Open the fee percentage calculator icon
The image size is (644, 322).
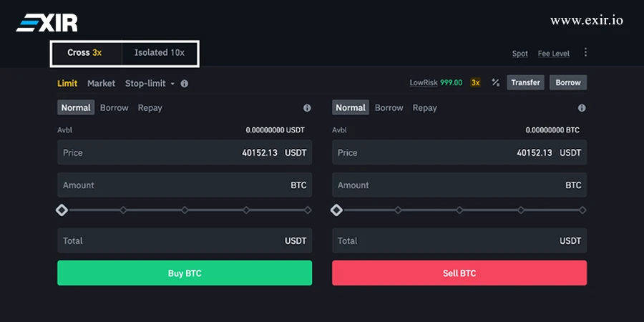(496, 82)
